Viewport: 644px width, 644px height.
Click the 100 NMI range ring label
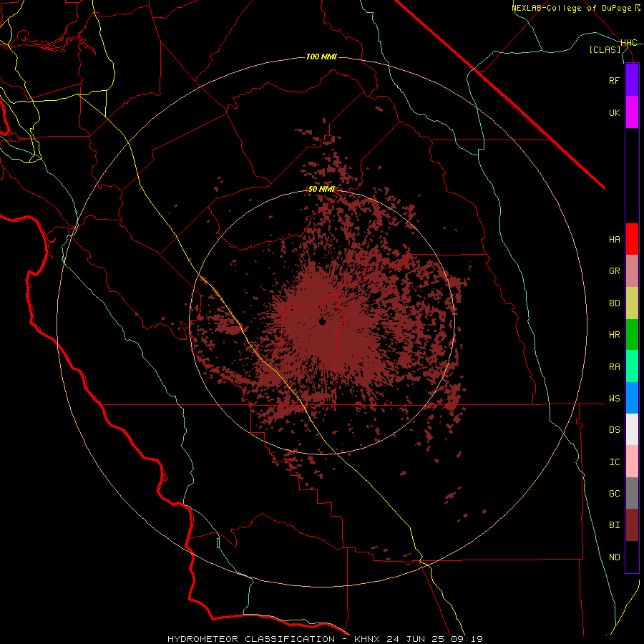click(321, 57)
